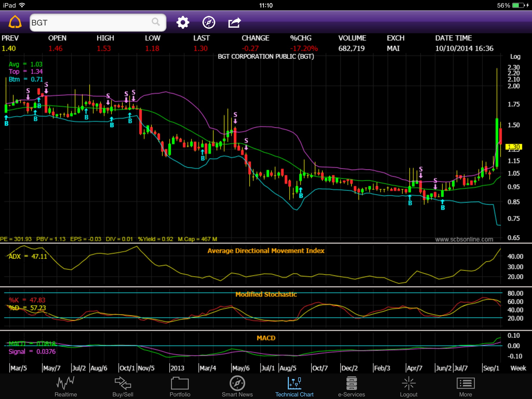Open chart settings gear icon
This screenshot has width=532, height=399.
[183, 23]
